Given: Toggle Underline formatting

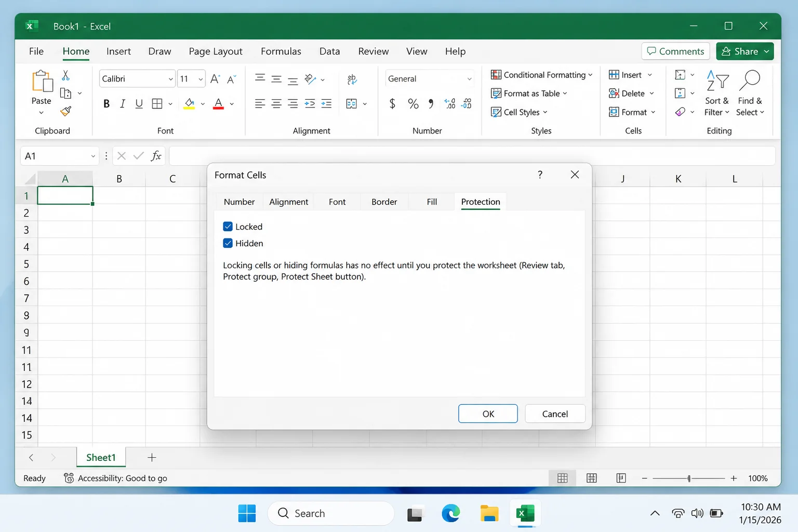Looking at the screenshot, I should 139,104.
